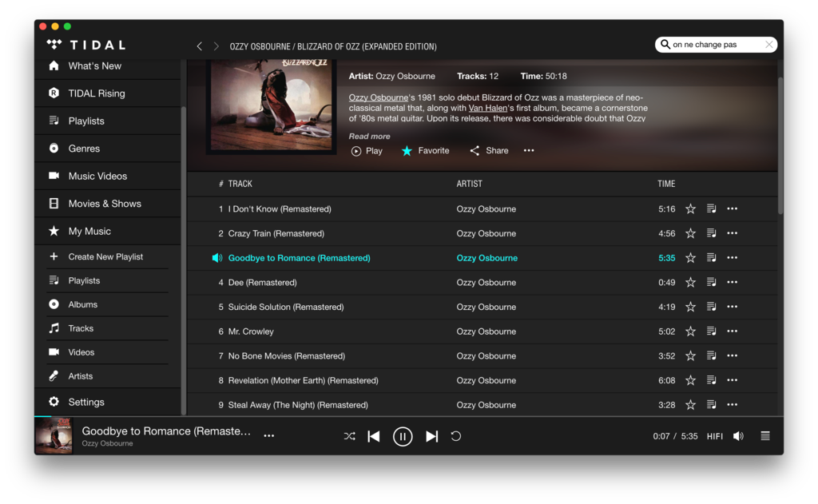
Task: Open Movies & Shows section
Action: coord(108,204)
